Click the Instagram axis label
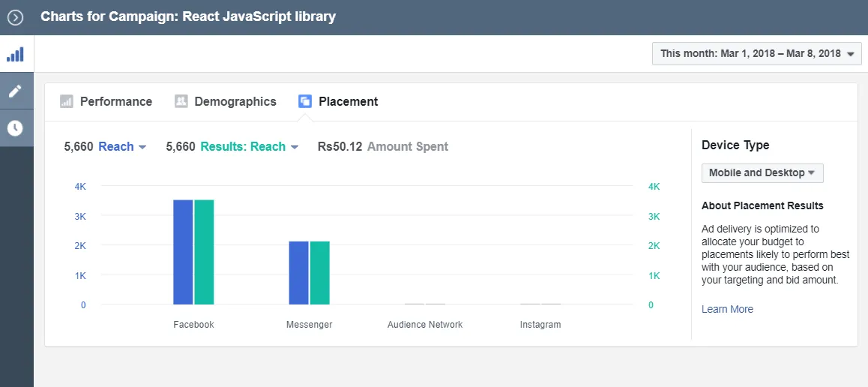Viewport: 868px width, 387px height. coord(540,325)
